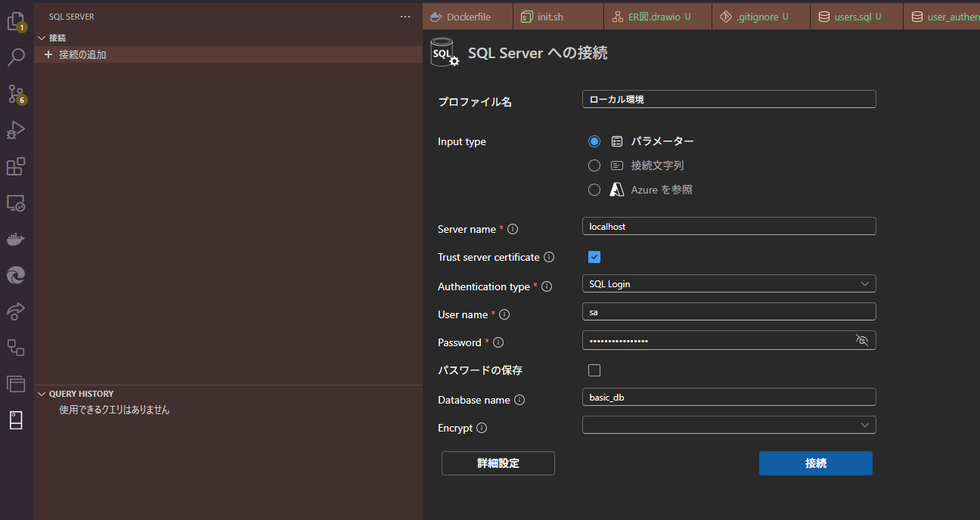
Task: Click info icon next to Trust server certificate
Action: click(549, 257)
